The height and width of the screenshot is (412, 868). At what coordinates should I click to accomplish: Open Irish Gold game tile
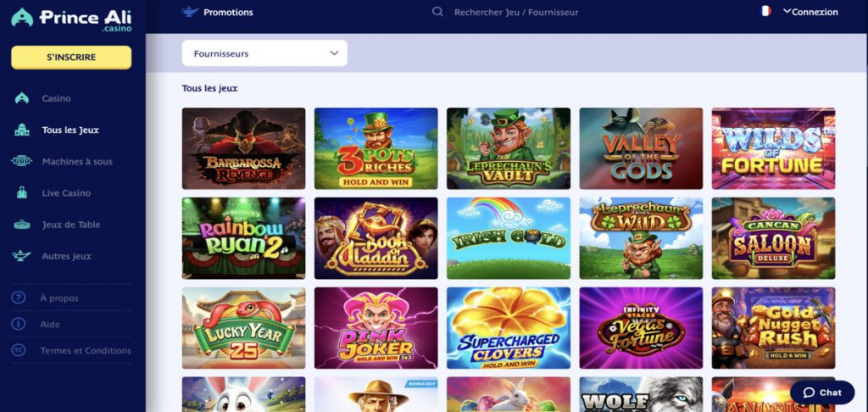[509, 238]
